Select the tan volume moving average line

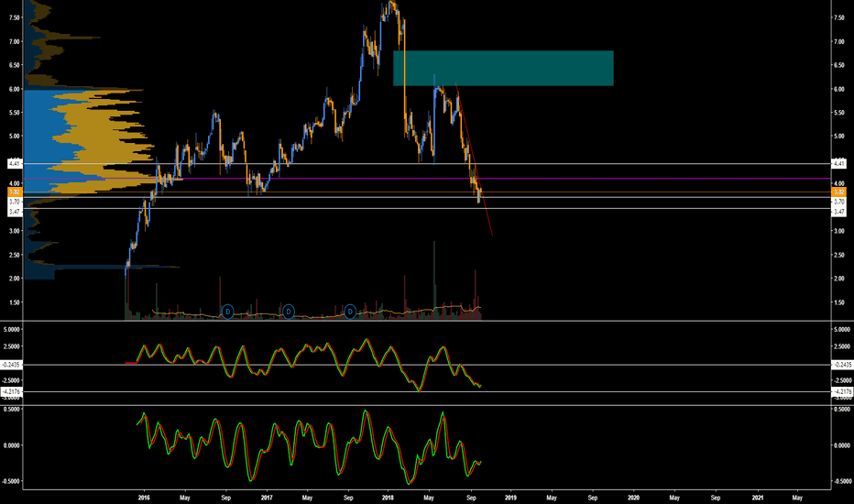click(316, 314)
